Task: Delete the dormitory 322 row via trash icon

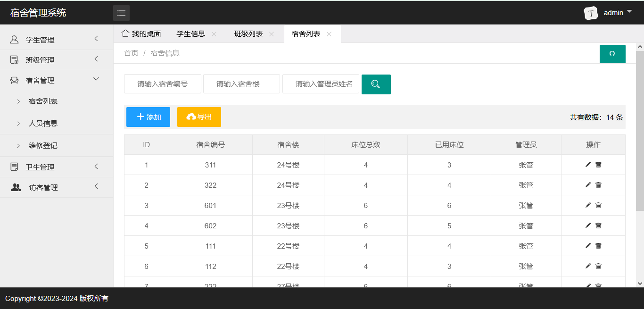Action: 598,185
